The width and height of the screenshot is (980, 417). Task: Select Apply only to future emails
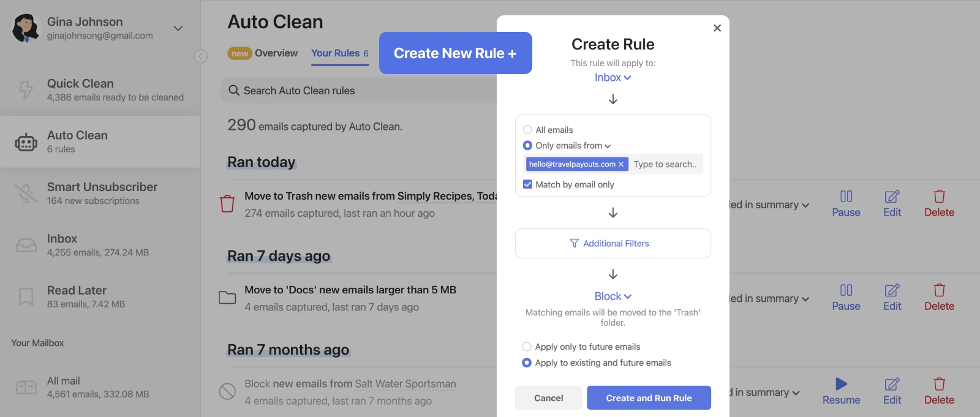[x=527, y=347]
